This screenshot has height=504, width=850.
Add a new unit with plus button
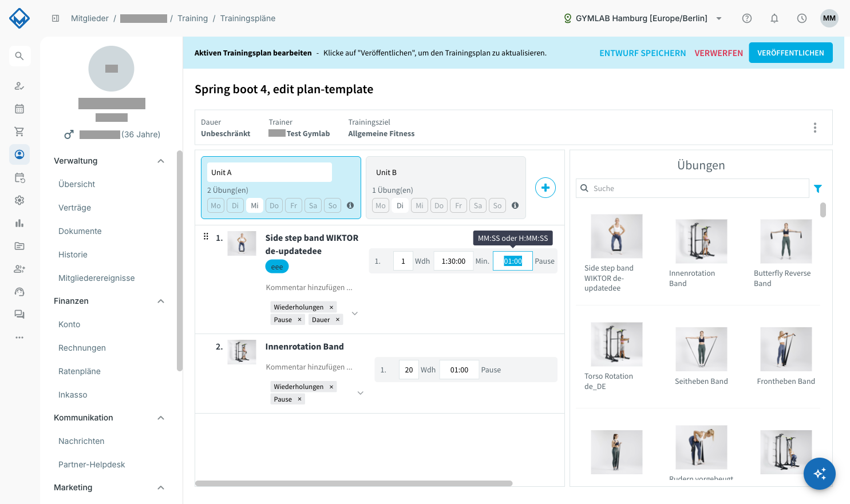coord(545,188)
